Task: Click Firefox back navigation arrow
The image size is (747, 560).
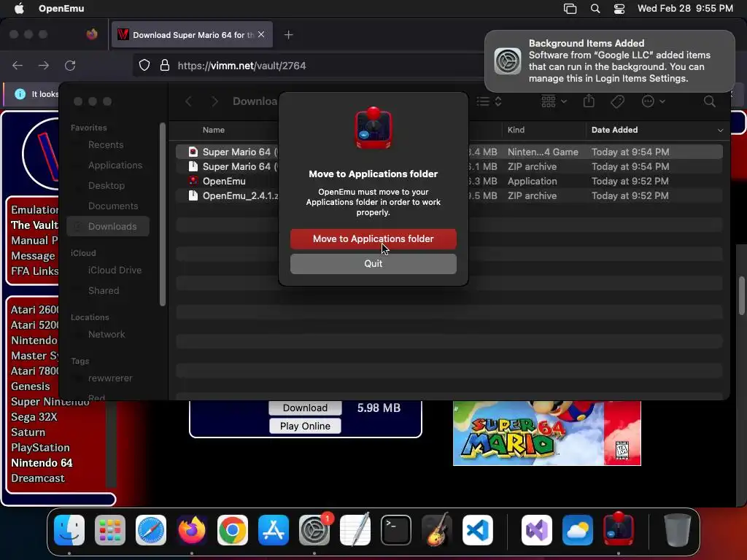Action: click(x=18, y=65)
